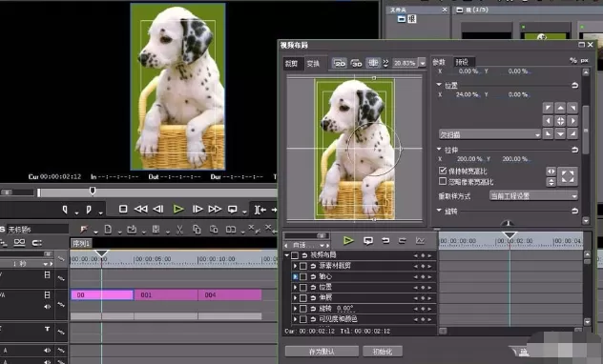
Task: Reset the position parameter with the undo arrow
Action: 574,85
